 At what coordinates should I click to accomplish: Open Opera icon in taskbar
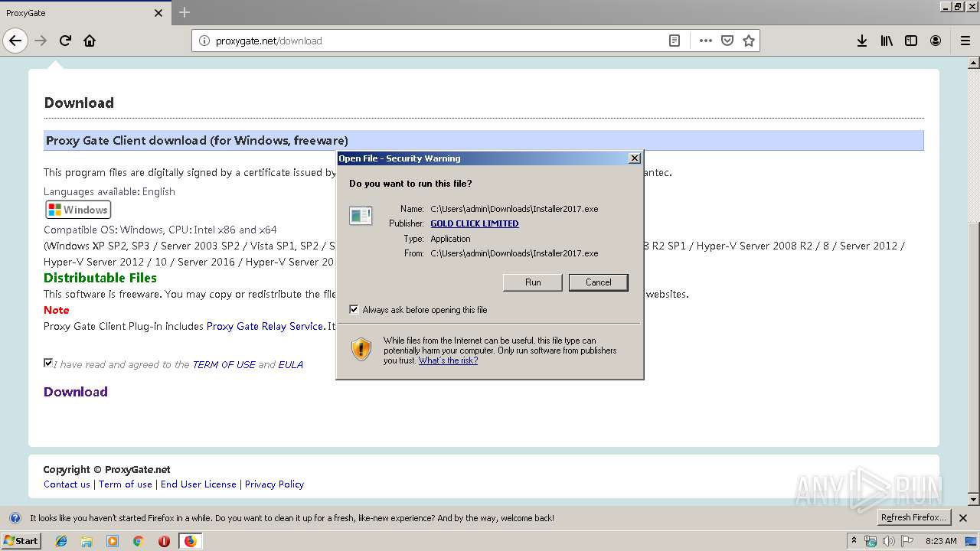[x=164, y=541]
